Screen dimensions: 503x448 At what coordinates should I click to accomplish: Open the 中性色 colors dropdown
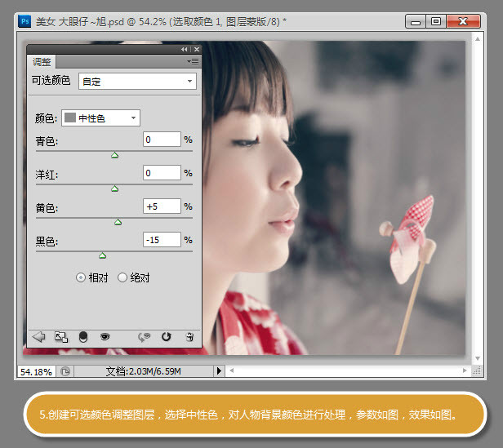click(x=100, y=118)
